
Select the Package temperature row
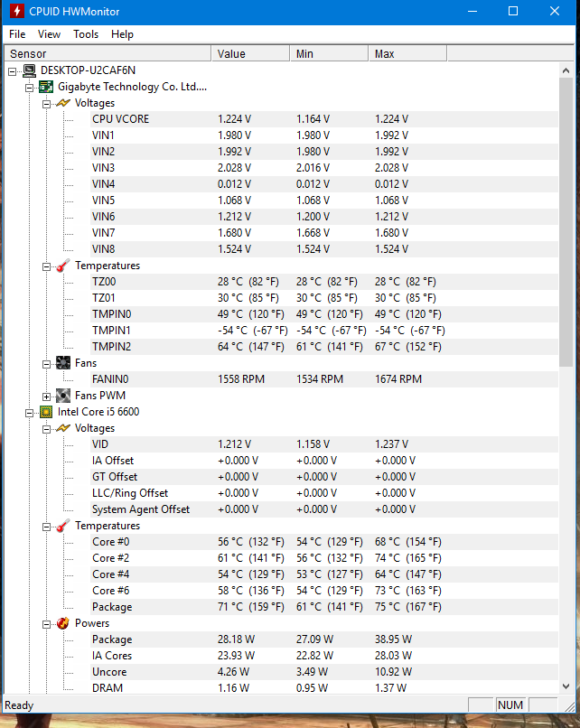[324, 607]
